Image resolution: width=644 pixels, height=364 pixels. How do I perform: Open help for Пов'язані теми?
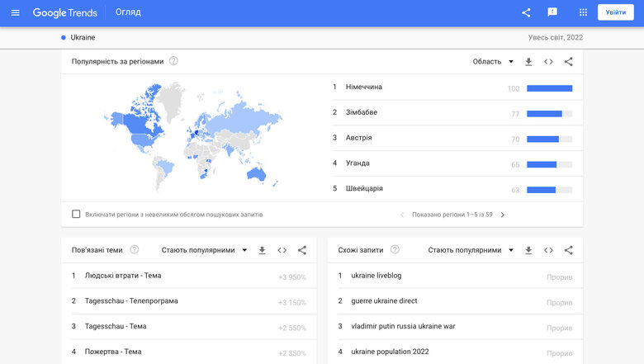point(135,249)
